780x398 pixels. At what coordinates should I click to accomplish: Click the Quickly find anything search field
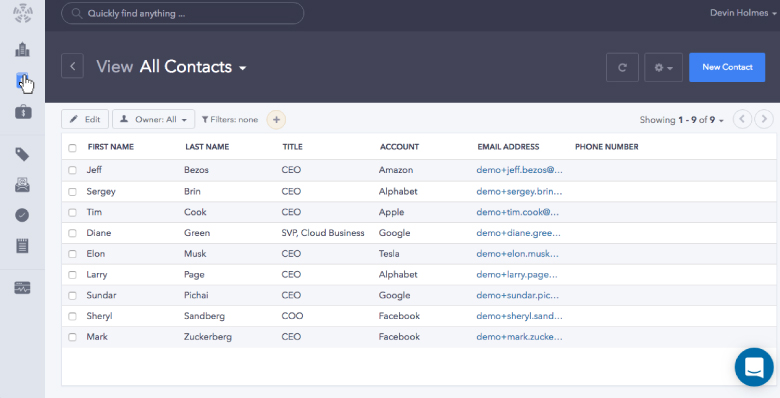click(x=183, y=13)
